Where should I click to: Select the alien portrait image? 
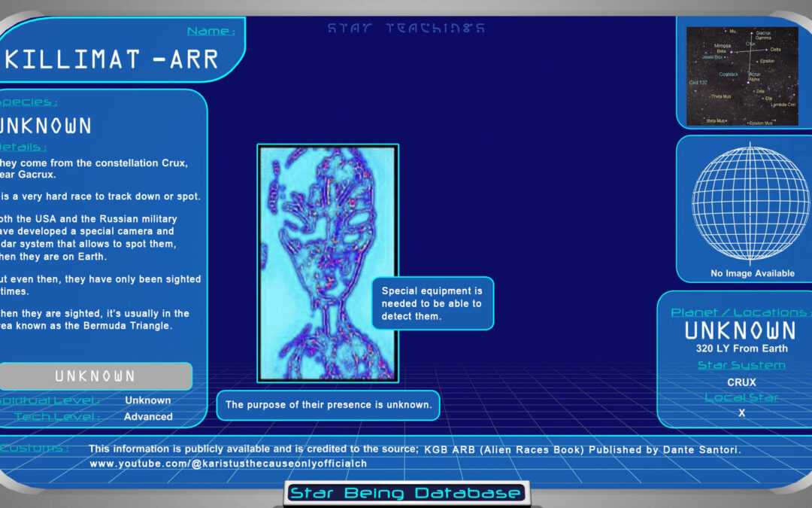[x=328, y=263]
